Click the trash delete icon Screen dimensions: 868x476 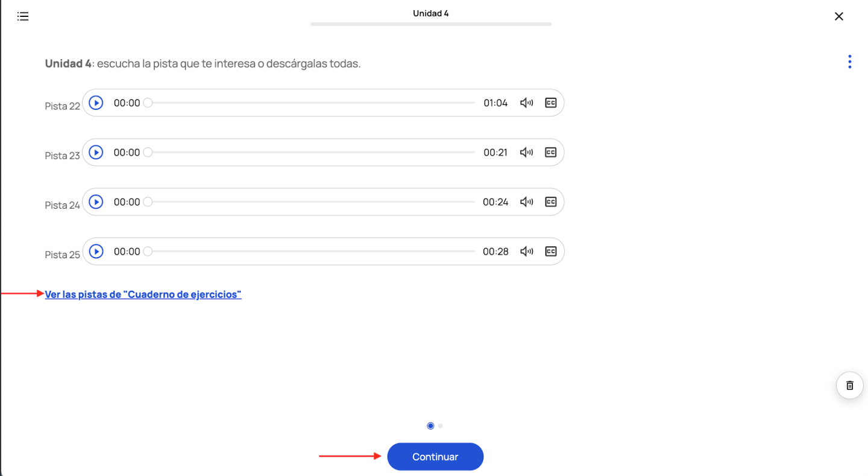point(849,386)
